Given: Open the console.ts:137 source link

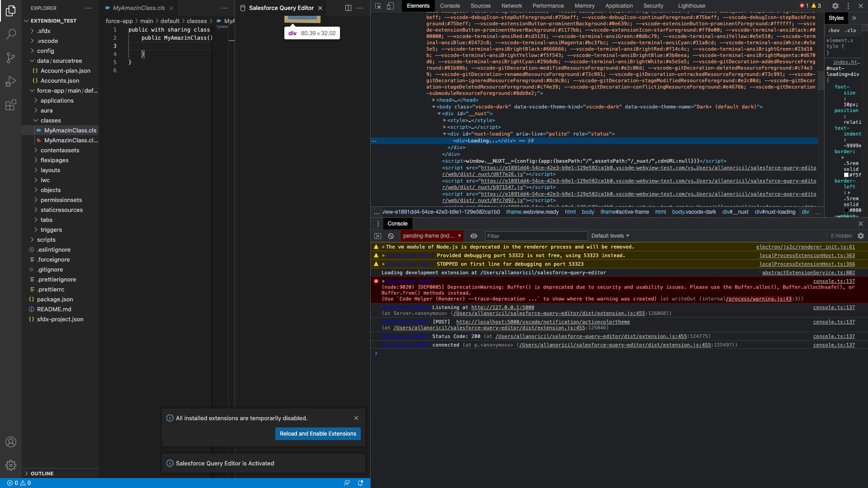Looking at the screenshot, I should (x=834, y=307).
